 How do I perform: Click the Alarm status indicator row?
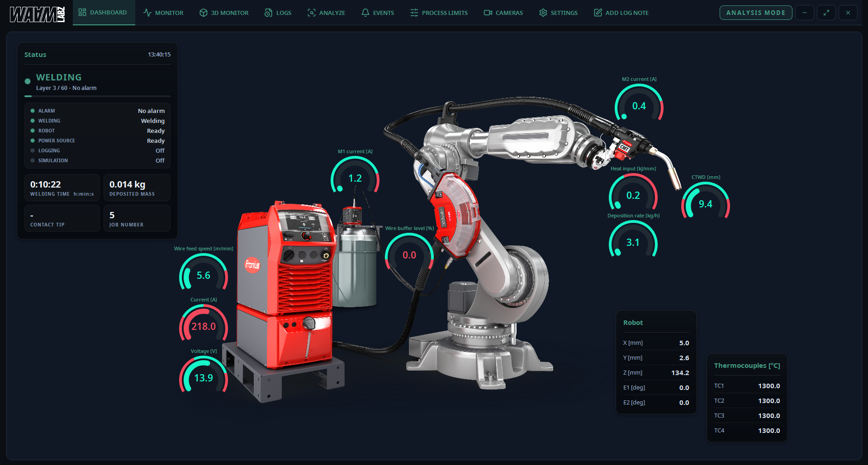[x=97, y=111]
